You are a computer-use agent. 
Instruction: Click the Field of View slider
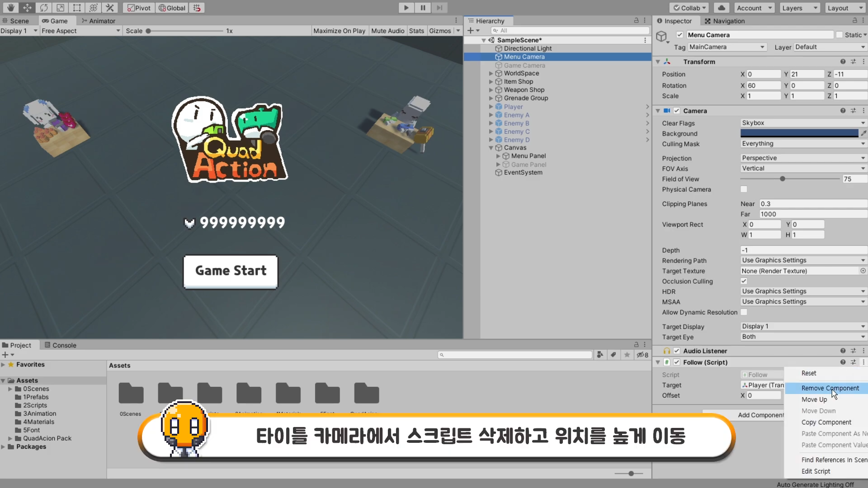click(x=790, y=179)
